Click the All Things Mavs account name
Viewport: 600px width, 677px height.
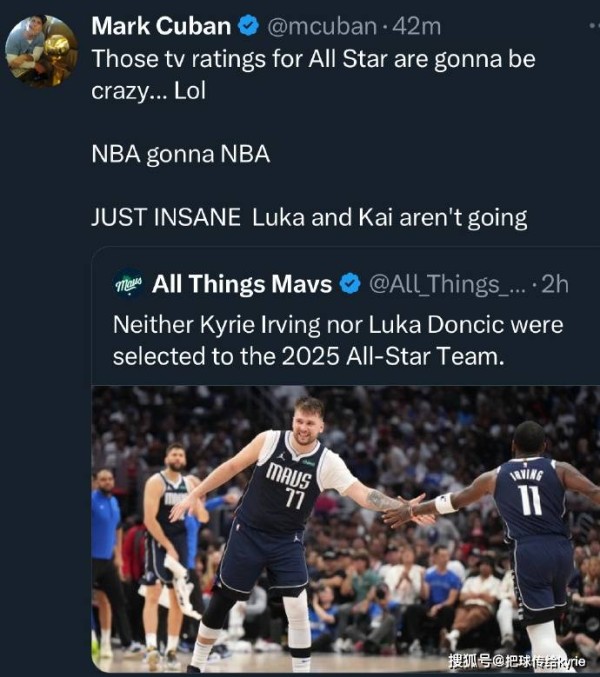click(x=241, y=285)
